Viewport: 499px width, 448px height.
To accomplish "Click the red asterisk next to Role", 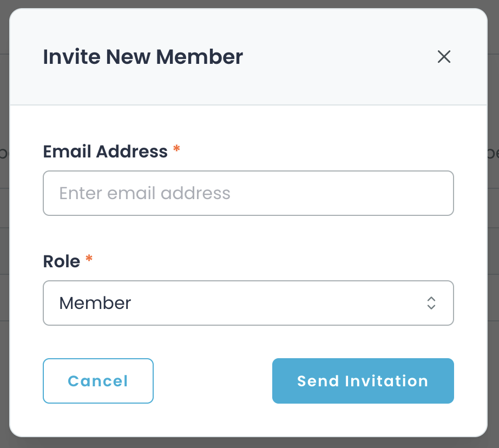I will pos(88,256).
